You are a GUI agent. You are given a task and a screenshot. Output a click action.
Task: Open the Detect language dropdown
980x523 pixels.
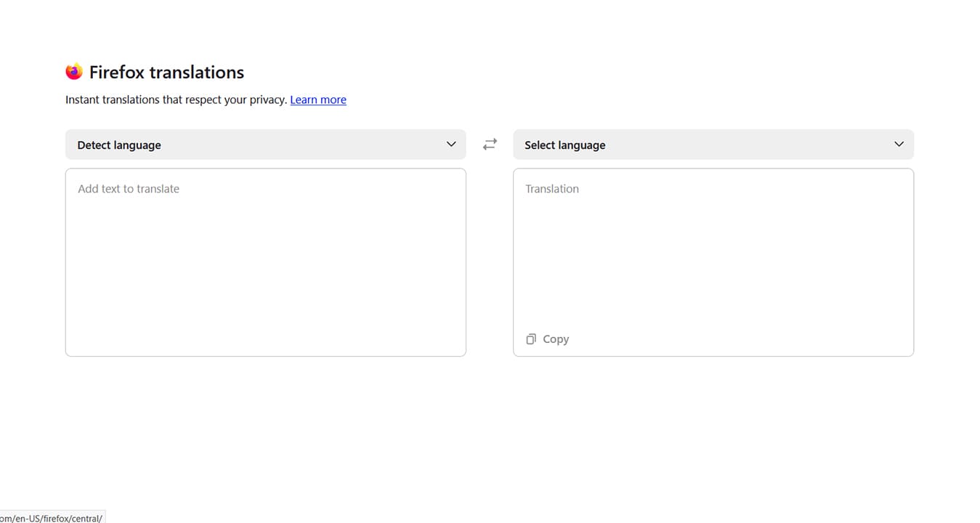tap(266, 145)
